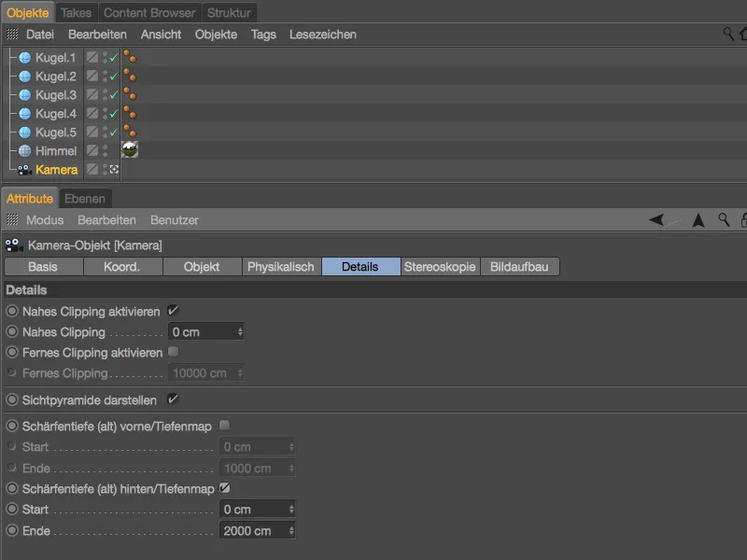This screenshot has height=560, width=747.
Task: Toggle the green enable checkmark of Kugel.4
Action: [114, 113]
